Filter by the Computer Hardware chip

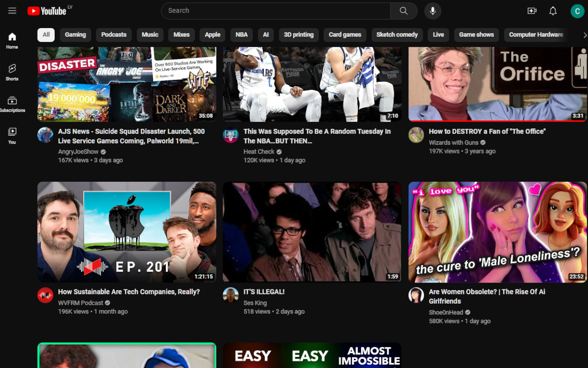(536, 35)
